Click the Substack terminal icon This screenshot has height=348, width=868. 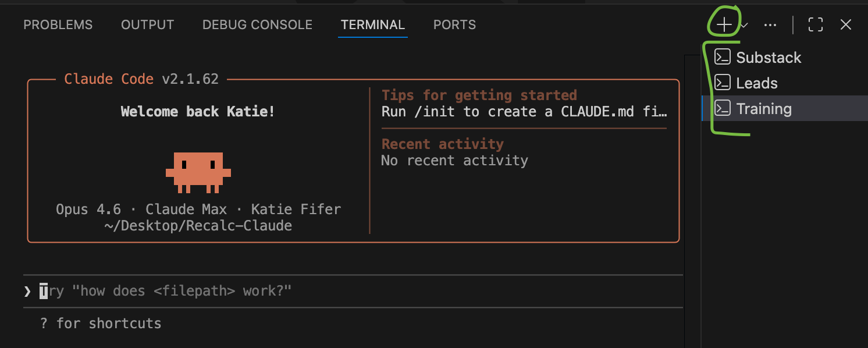click(723, 57)
